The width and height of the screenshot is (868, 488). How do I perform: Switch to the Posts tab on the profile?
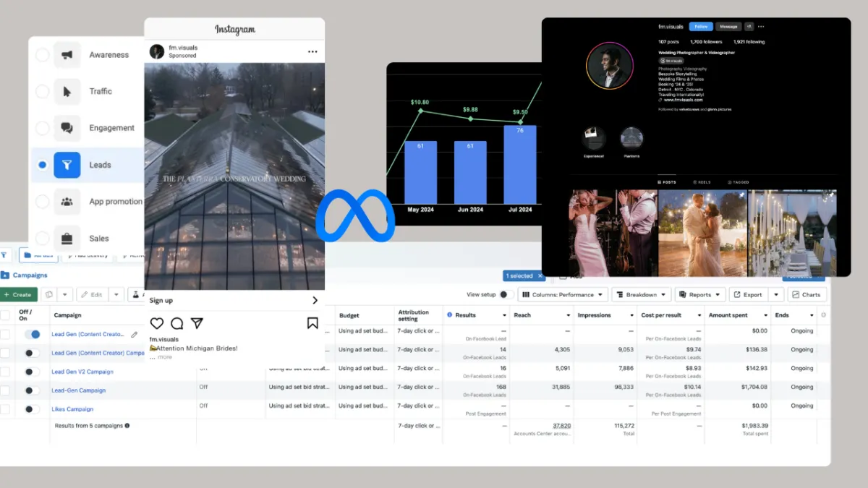pos(665,182)
